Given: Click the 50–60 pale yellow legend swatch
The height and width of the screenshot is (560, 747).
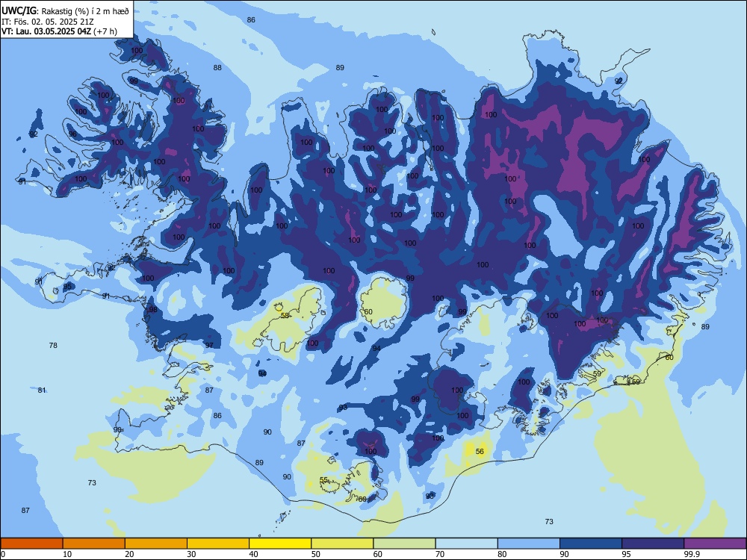Looking at the screenshot, I should pos(343,544).
